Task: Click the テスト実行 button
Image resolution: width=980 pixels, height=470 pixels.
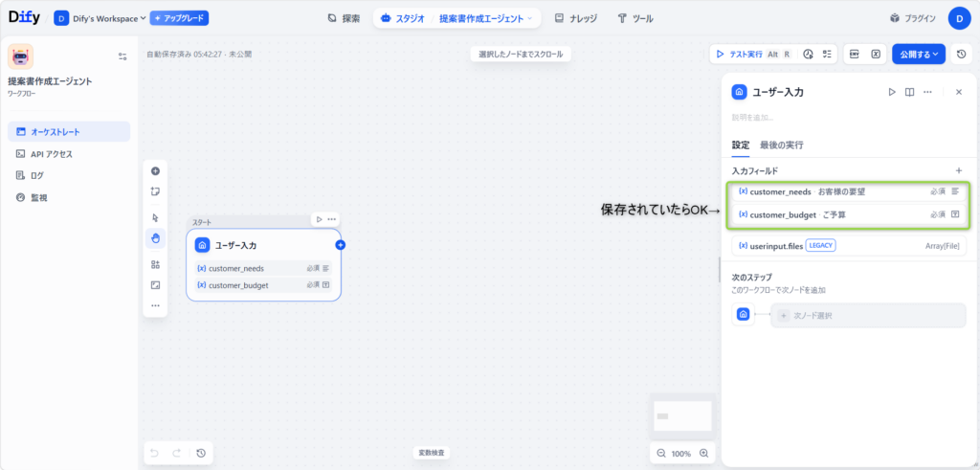Action: coord(740,55)
